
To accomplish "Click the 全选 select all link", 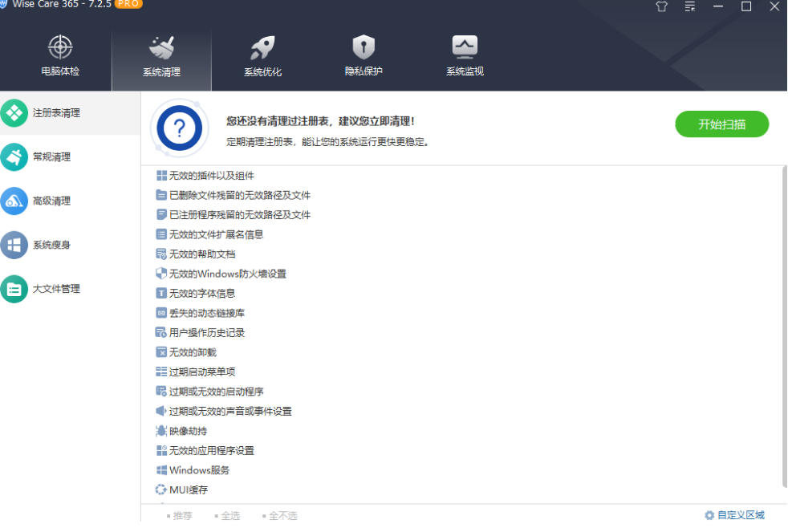I will tap(230, 516).
